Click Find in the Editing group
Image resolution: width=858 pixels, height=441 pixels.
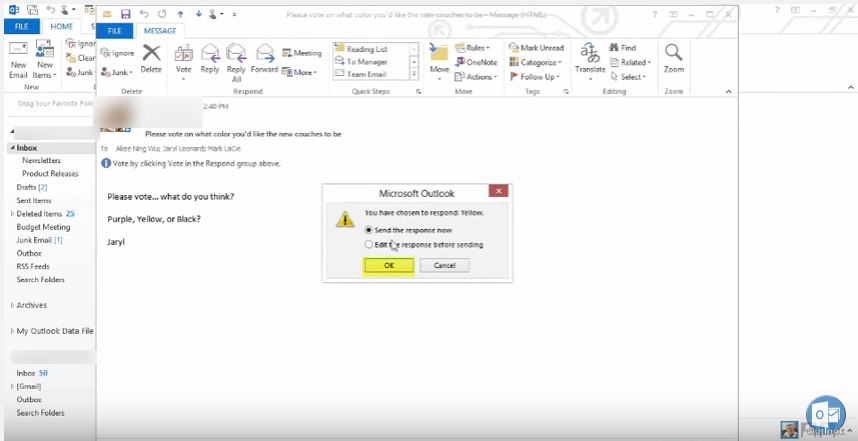(x=623, y=48)
